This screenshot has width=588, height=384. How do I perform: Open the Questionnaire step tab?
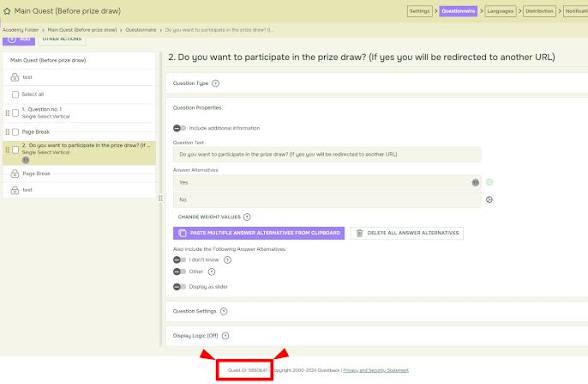coord(458,11)
